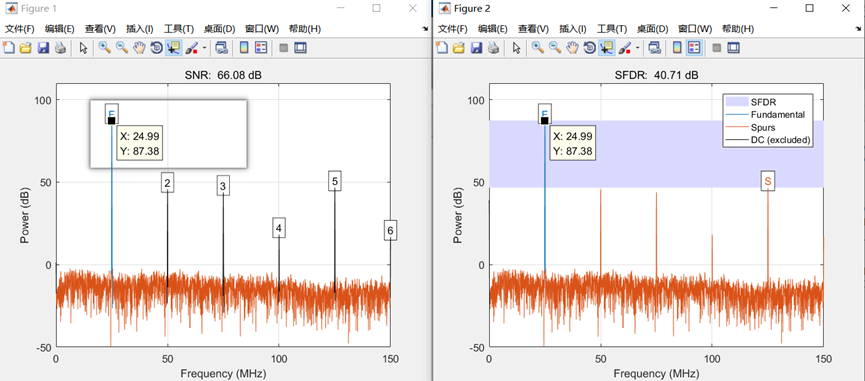
Task: Click Open File icon in Figure 2 toolbar
Action: point(458,48)
